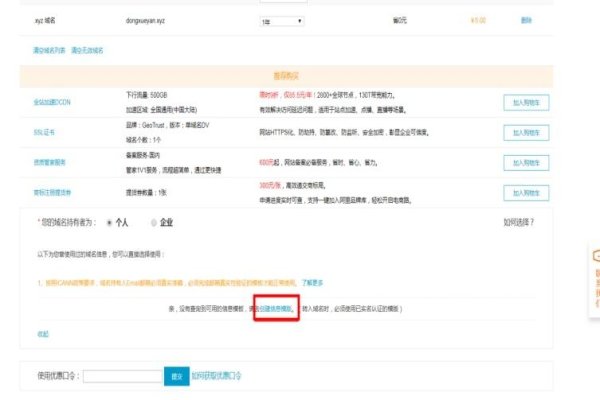Add SSL证书 to cart with 加入购物车
Image resolution: width=600 pixels, height=400 pixels.
coord(526,133)
